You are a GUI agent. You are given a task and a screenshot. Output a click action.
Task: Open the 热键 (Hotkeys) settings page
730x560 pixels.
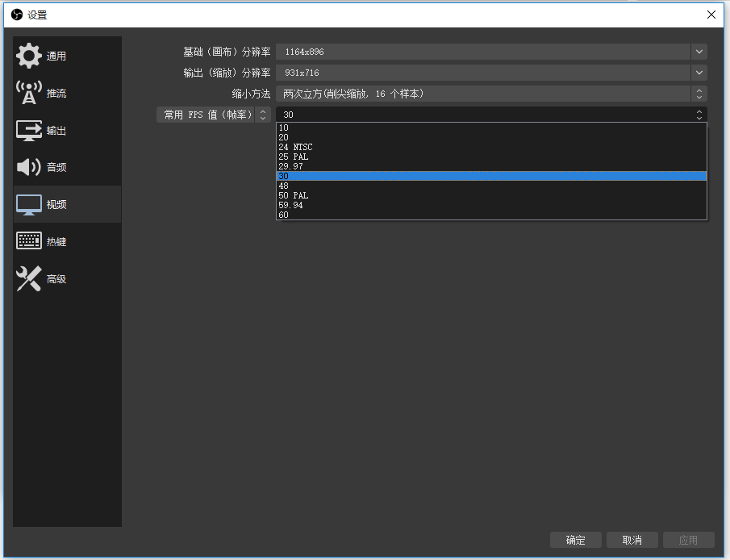coord(28,241)
